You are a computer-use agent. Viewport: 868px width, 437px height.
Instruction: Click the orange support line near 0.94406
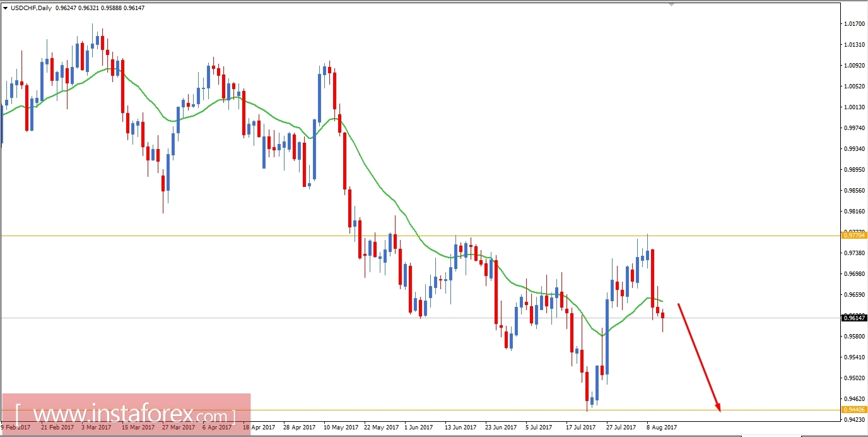(x=442, y=410)
